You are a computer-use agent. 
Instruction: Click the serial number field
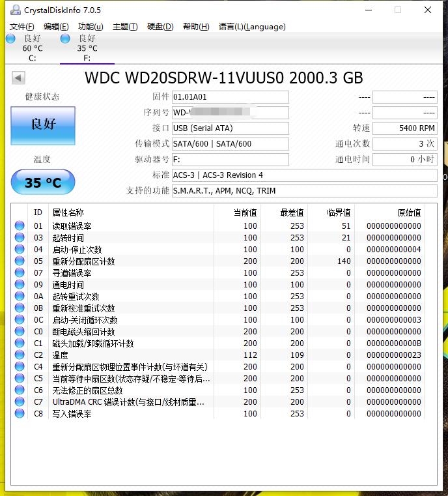pos(231,112)
